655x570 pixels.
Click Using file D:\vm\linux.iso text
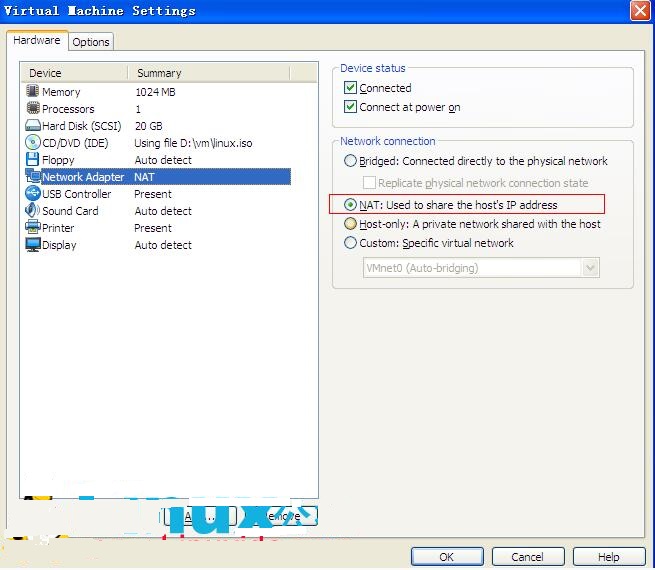coord(193,143)
